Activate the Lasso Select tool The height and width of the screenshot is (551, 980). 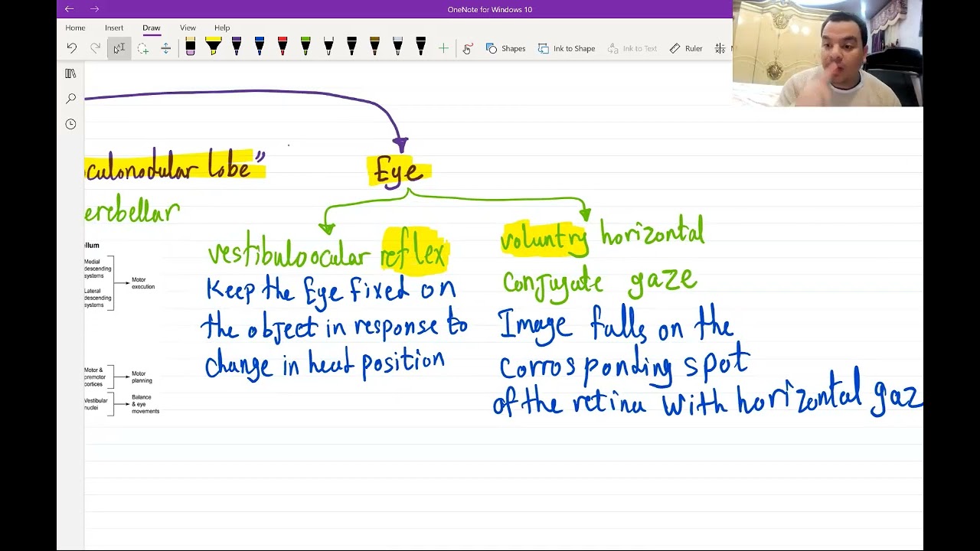(142, 48)
